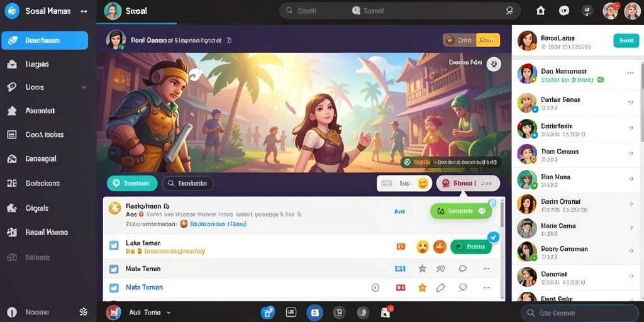644x322 pixels.
Task: Click the white round mask icon beside home
Action: point(564,11)
